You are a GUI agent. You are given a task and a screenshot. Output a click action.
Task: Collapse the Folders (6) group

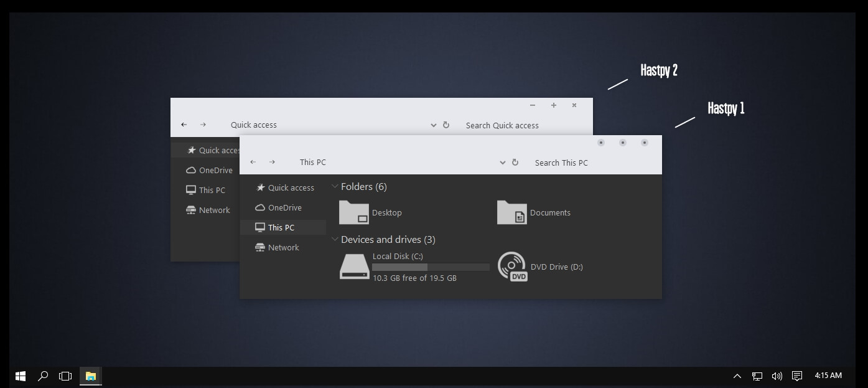[x=335, y=186]
